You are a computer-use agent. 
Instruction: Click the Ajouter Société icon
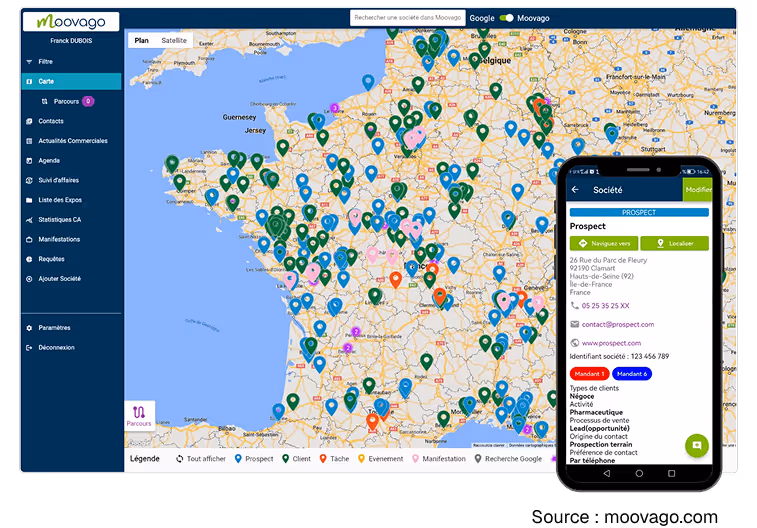point(29,279)
